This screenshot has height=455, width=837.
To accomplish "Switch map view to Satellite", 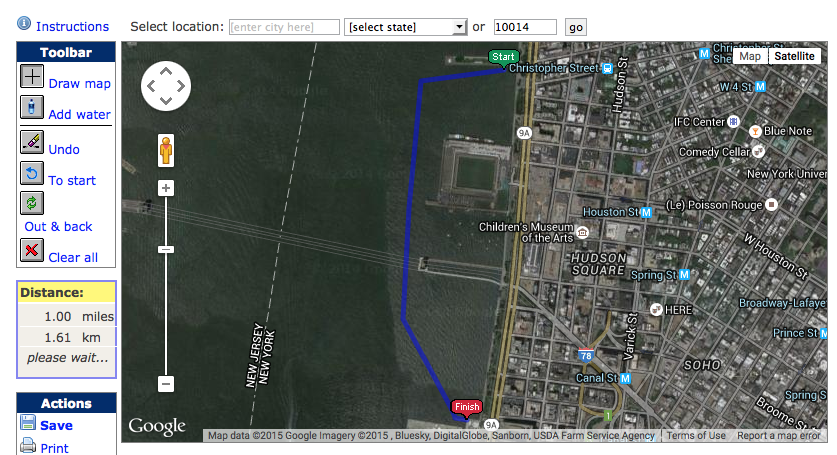I will click(x=794, y=56).
